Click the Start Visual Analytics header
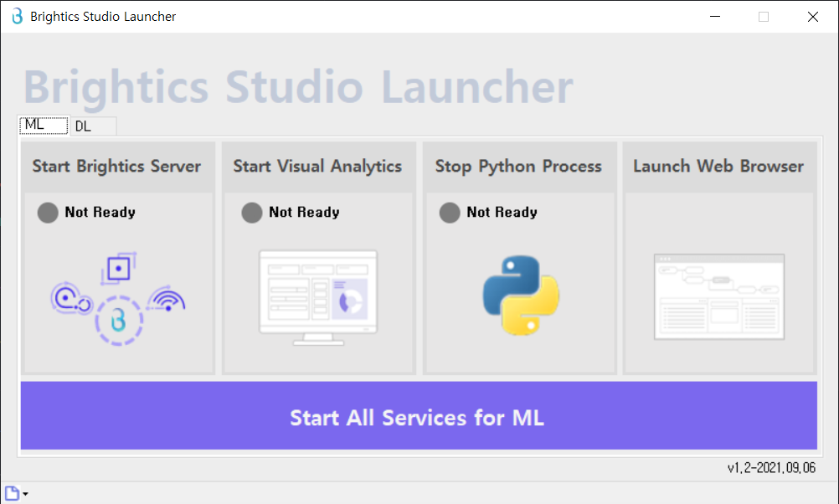 pos(318,167)
